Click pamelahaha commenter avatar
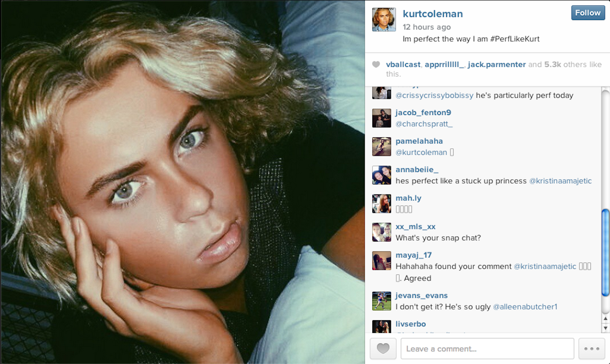Viewport: 610px width, 364px height. [x=382, y=147]
